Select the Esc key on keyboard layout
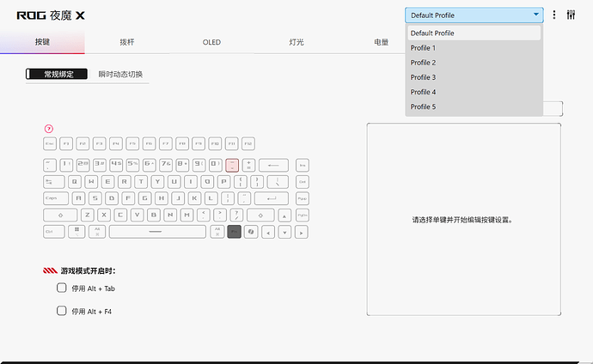Viewport: 593px width, 364px height. click(49, 143)
